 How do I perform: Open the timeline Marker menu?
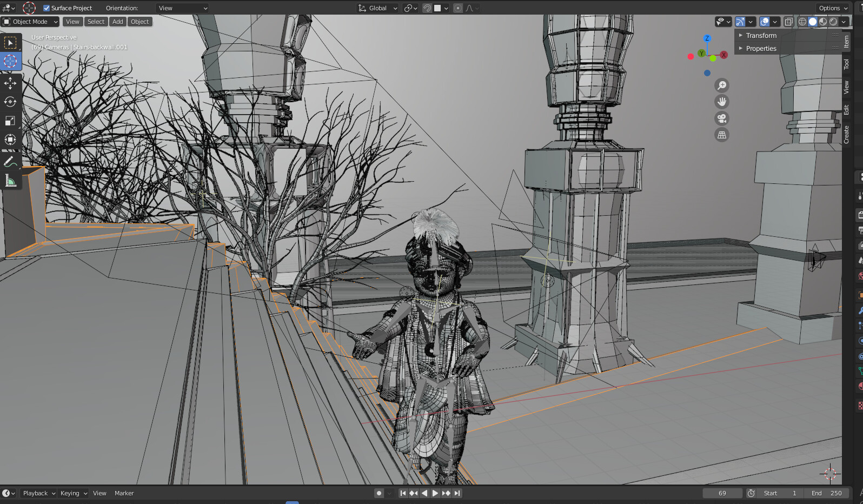pos(124,493)
